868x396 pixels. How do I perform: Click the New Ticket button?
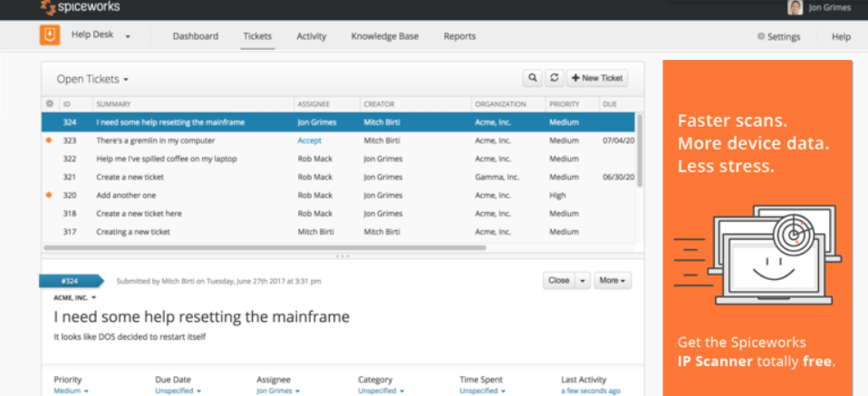coord(597,79)
